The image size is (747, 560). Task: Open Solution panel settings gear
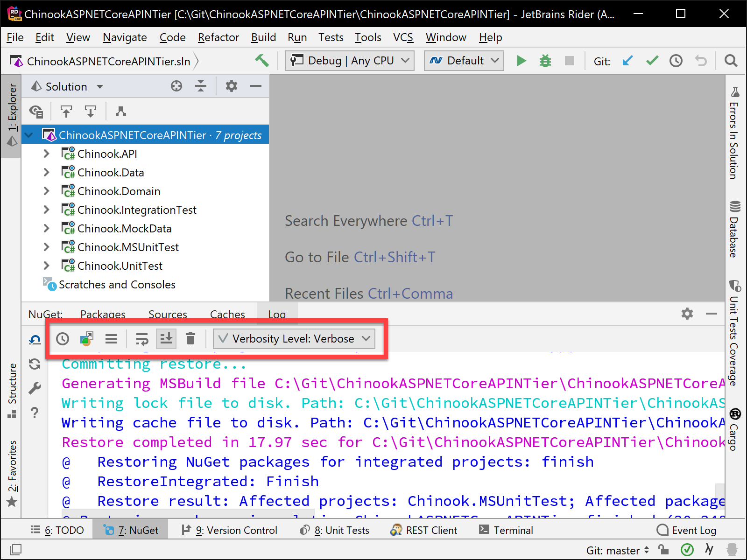click(x=232, y=86)
